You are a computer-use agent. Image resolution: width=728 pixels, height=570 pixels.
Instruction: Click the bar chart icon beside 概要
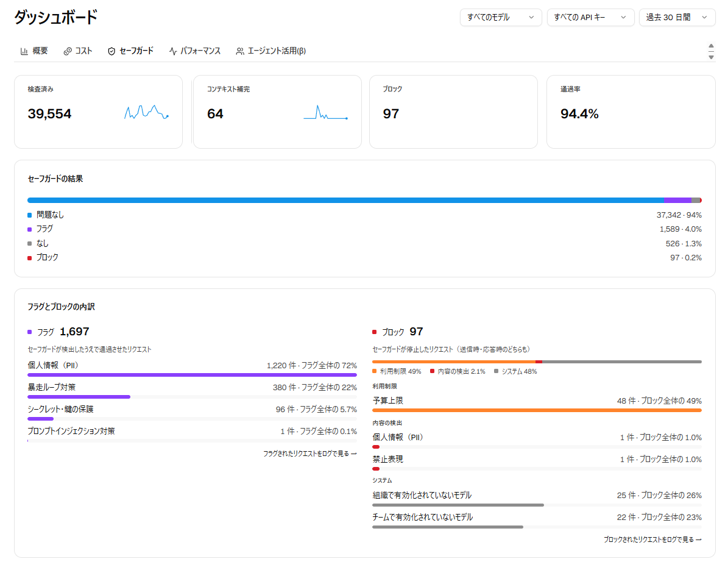coord(24,52)
